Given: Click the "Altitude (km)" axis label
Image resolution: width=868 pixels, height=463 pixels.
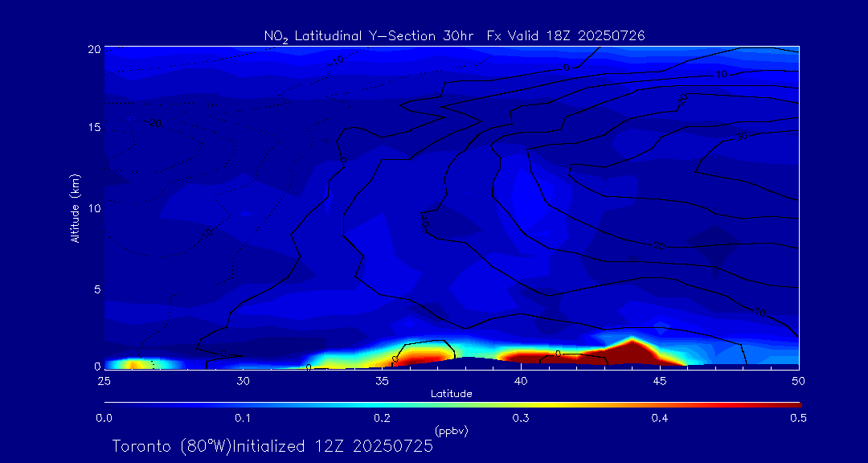Looking at the screenshot, I should 76,207.
